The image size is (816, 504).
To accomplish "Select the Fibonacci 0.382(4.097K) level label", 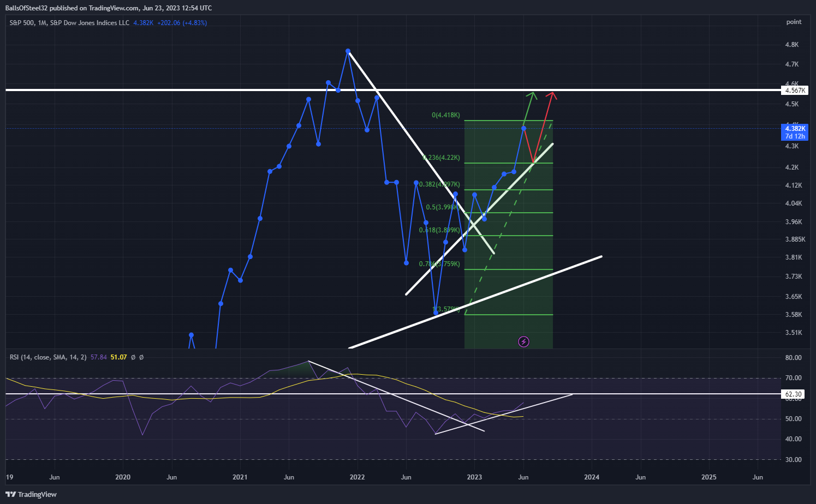I will pos(439,184).
